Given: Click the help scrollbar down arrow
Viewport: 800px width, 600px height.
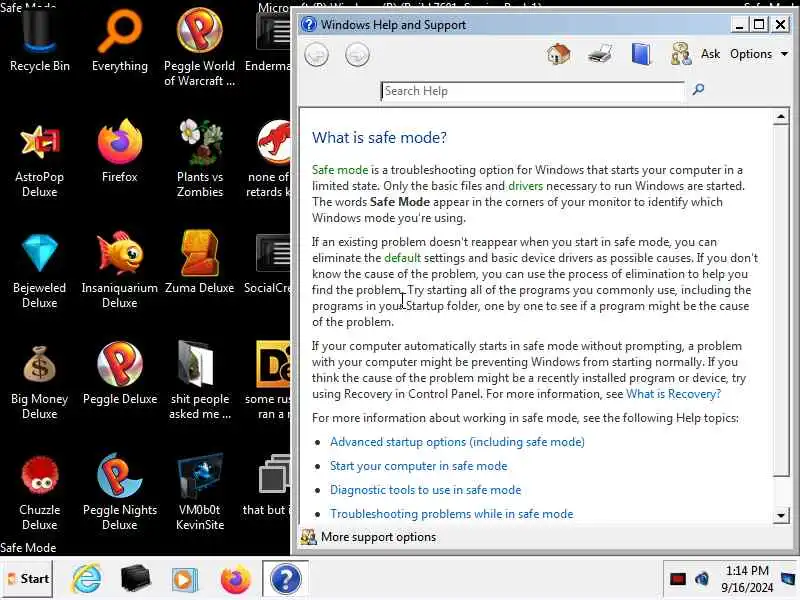Looking at the screenshot, I should pos(781,515).
